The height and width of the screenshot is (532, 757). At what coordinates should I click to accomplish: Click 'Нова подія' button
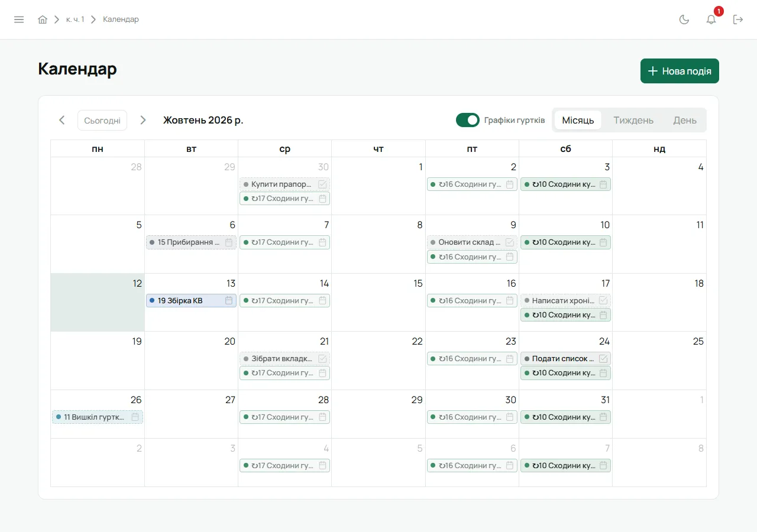point(680,71)
